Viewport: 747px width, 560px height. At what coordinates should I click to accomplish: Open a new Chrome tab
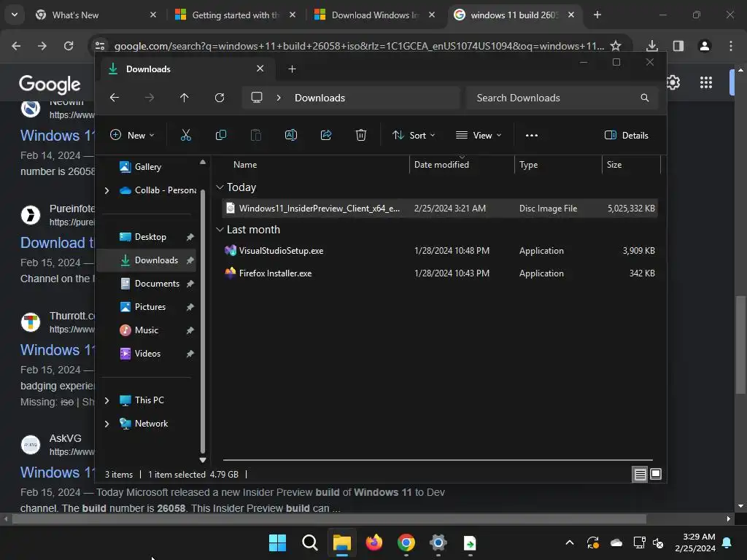coord(597,15)
